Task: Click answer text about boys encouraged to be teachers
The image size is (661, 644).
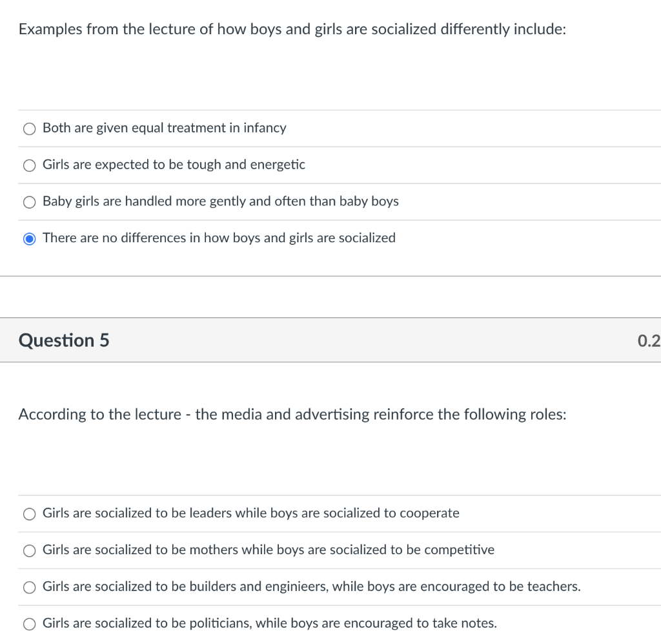Action: [311, 587]
